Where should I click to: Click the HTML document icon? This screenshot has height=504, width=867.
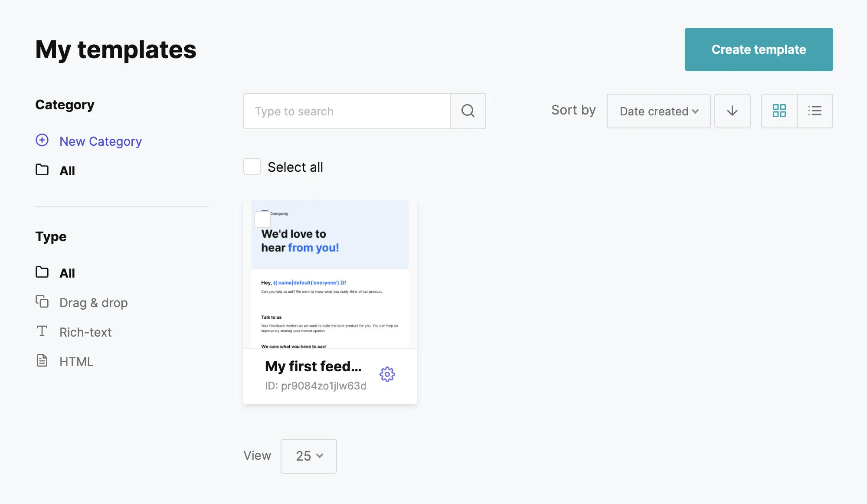tap(42, 360)
